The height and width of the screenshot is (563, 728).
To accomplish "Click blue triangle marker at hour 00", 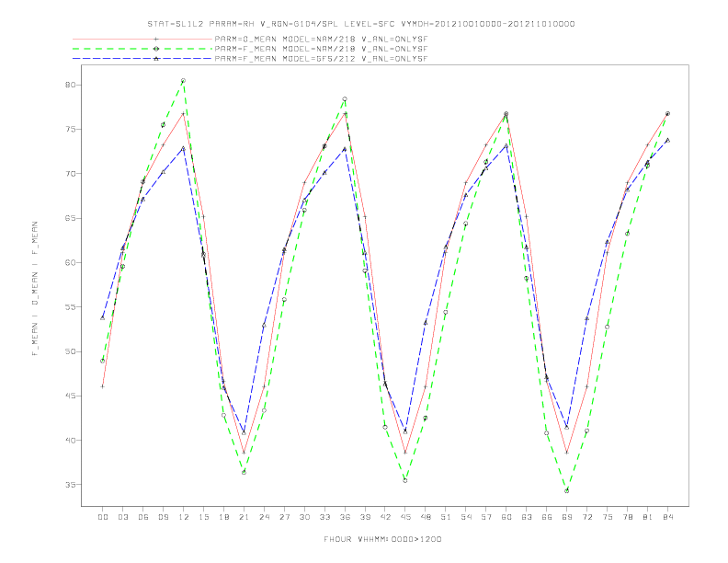I will (x=103, y=317).
